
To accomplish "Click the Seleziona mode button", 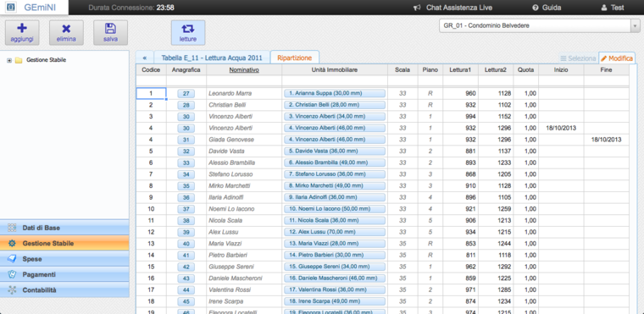I will click(x=578, y=58).
